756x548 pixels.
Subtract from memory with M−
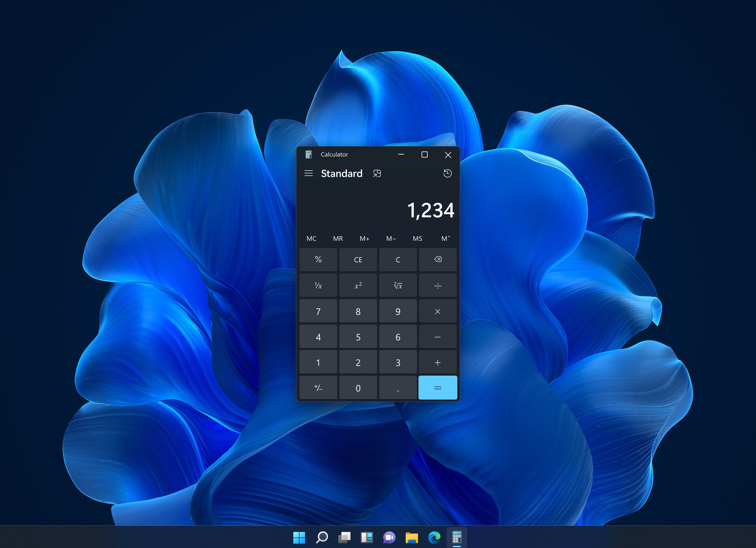[391, 239]
